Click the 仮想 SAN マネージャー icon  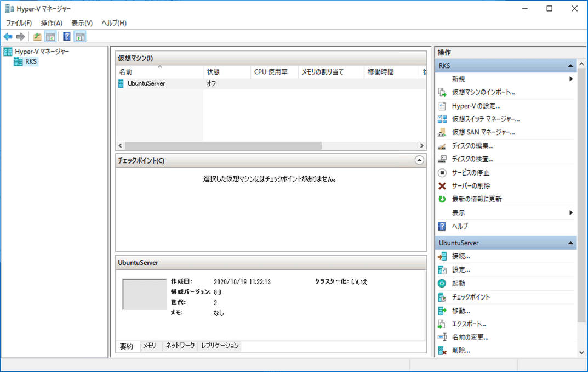[442, 132]
